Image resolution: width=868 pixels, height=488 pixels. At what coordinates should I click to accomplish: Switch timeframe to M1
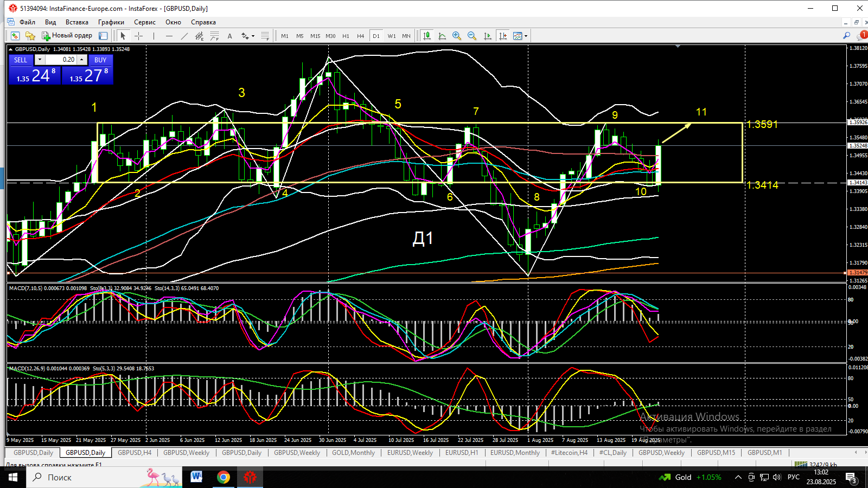pos(285,36)
